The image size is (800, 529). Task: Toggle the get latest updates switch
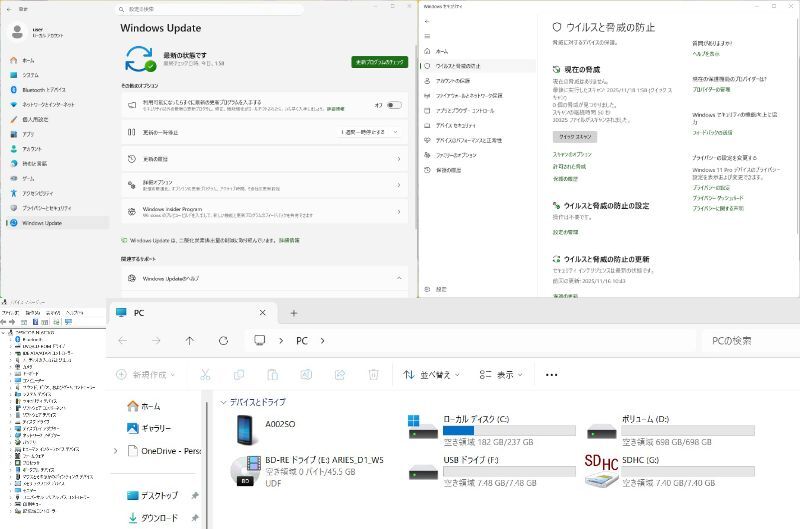point(393,105)
